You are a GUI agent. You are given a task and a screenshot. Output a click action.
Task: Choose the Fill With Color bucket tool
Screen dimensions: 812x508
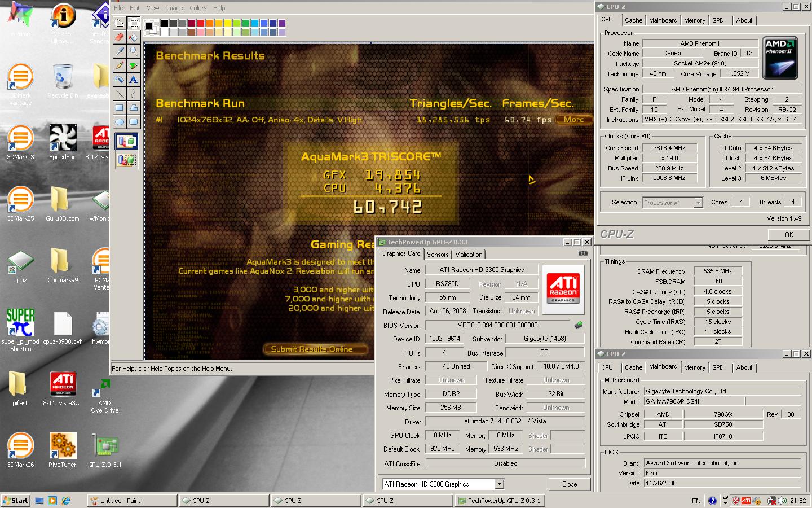pyautogui.click(x=134, y=37)
